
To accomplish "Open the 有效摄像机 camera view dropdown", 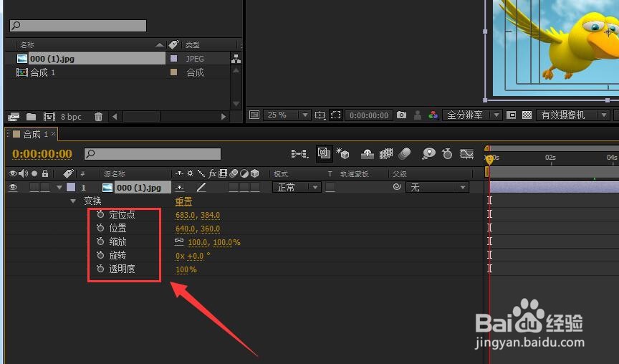I will 573,115.
